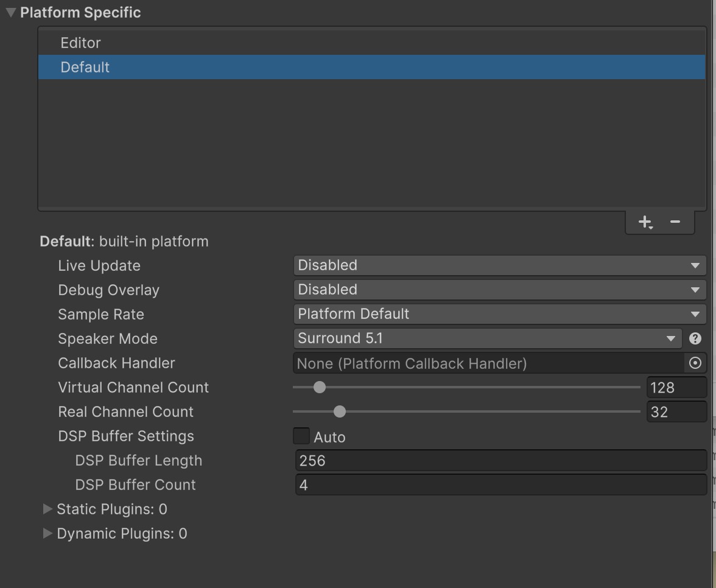The height and width of the screenshot is (588, 716).
Task: Click the Speaker Mode help question icon
Action: tap(695, 339)
